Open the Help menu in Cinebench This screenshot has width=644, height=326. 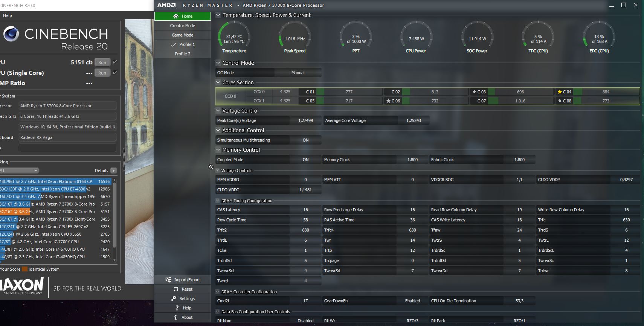pyautogui.click(x=8, y=15)
